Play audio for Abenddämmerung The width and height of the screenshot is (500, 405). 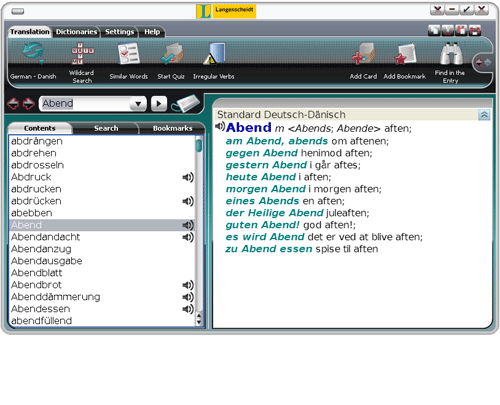[x=188, y=297]
